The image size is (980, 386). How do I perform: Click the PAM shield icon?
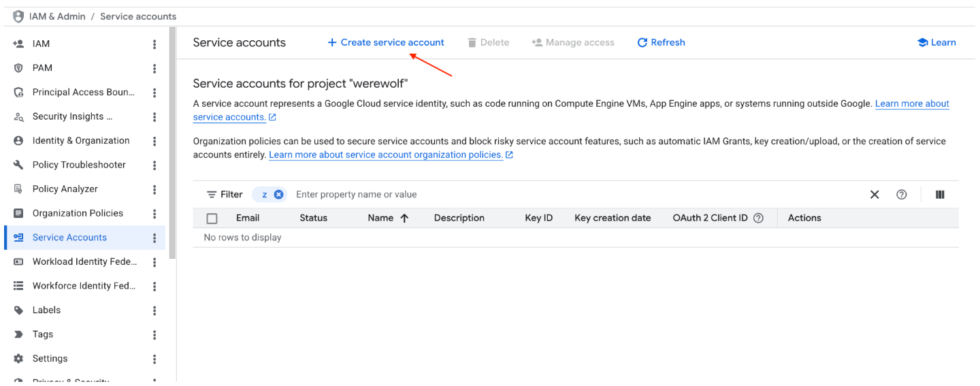[18, 68]
